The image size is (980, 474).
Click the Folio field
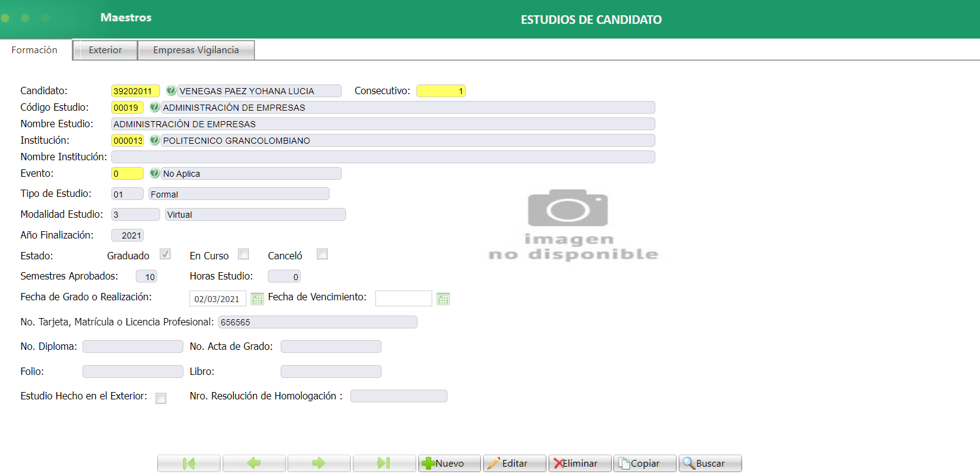coord(133,372)
